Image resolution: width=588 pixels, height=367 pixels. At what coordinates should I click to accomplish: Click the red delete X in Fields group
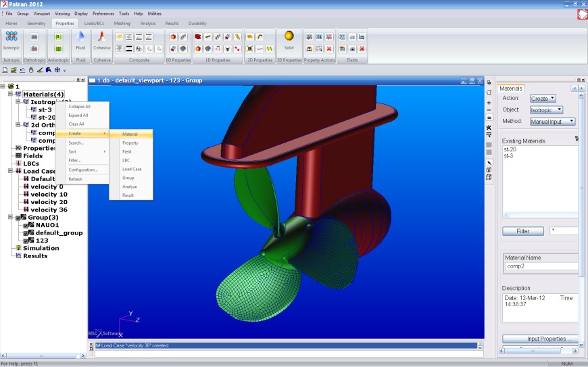click(x=362, y=49)
